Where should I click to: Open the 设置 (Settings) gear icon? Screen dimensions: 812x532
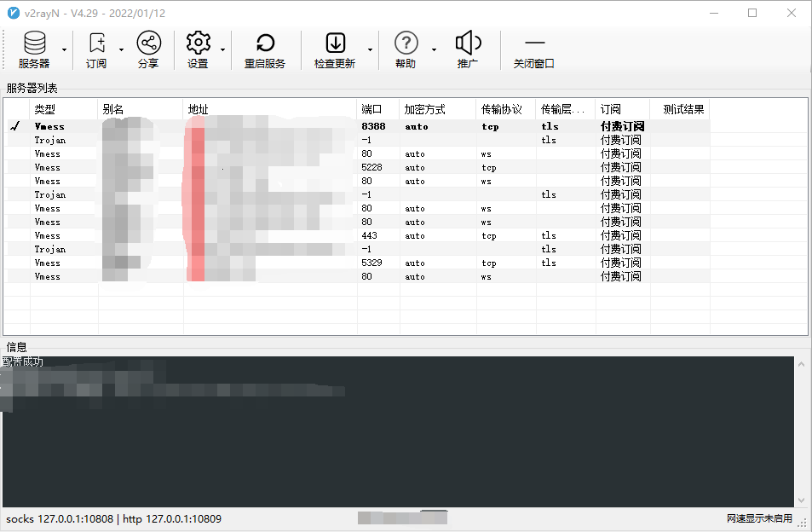[198, 49]
